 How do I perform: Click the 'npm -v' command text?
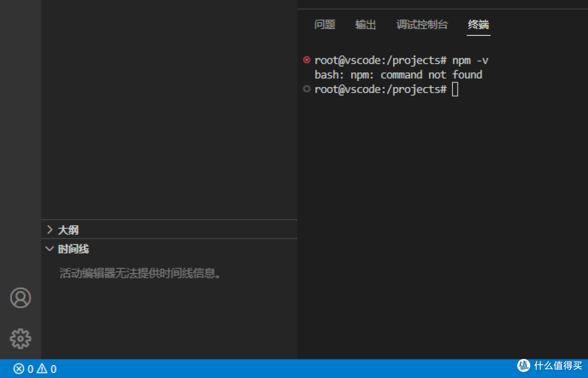click(470, 60)
